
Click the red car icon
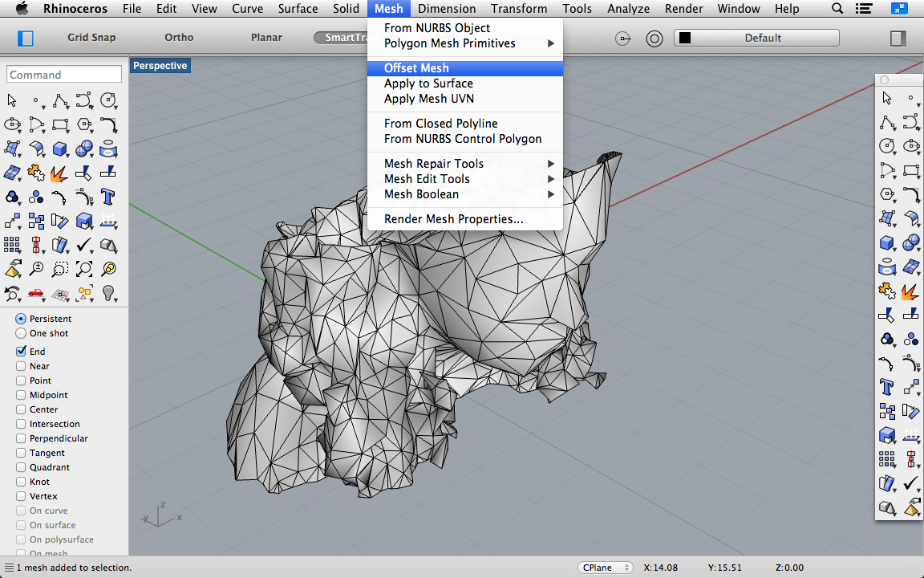(x=36, y=293)
